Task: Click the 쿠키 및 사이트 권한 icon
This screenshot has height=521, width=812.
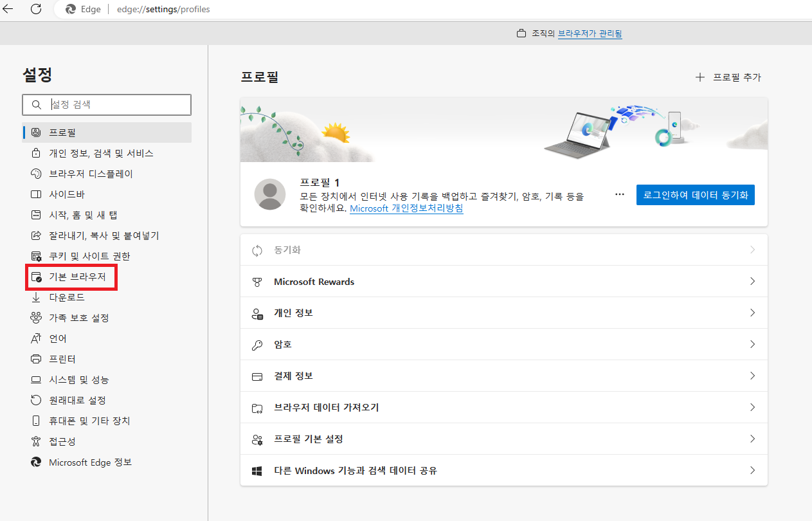Action: tap(36, 256)
